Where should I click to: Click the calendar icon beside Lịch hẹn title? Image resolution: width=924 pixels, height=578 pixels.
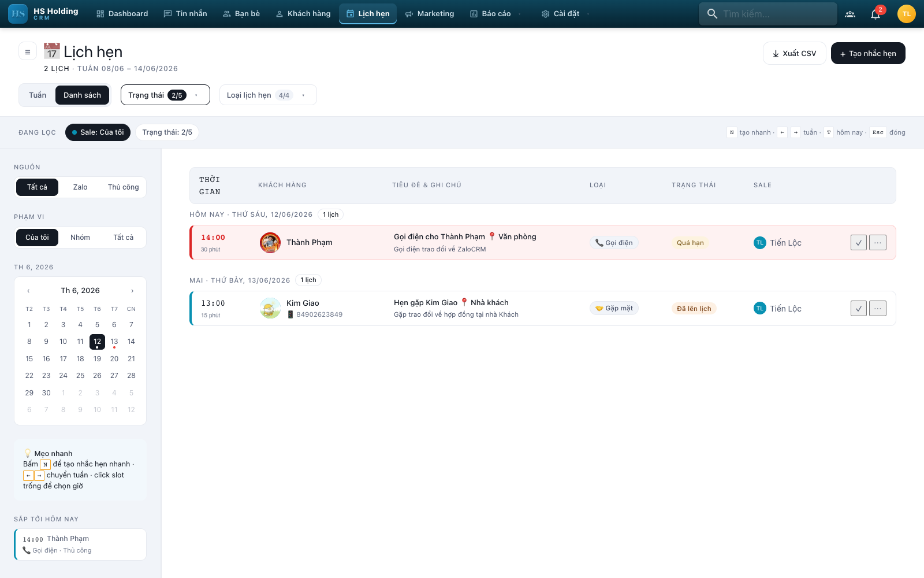coord(52,51)
